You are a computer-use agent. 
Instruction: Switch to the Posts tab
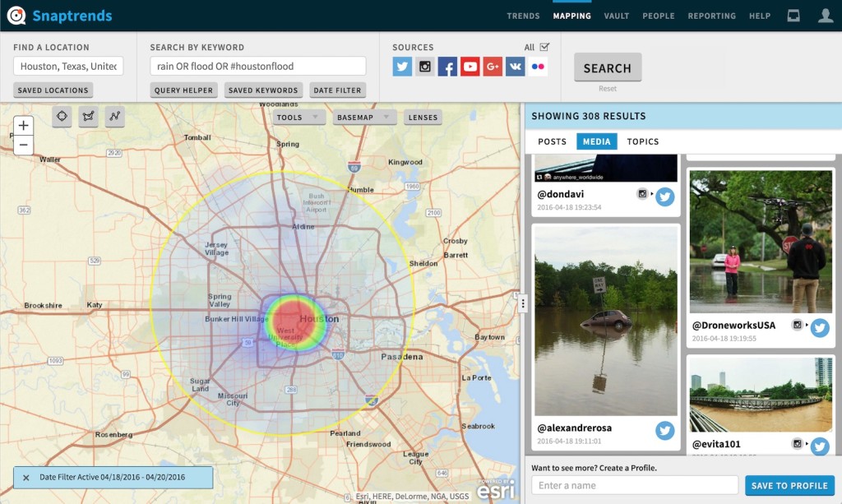pyautogui.click(x=552, y=141)
